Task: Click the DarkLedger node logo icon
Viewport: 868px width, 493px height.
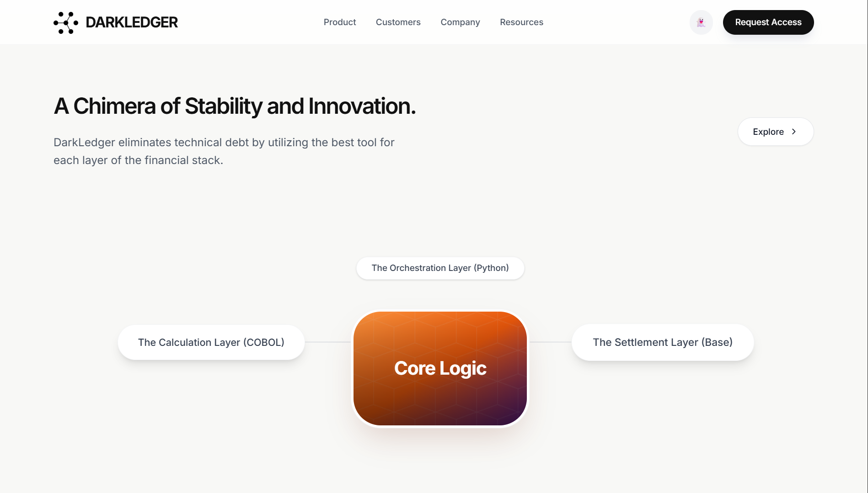Action: click(x=66, y=22)
